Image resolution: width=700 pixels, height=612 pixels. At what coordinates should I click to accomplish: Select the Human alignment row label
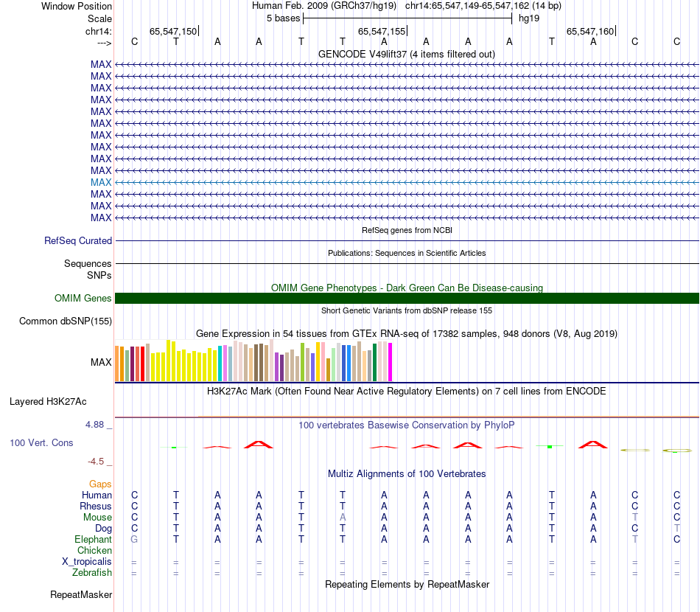pos(97,495)
